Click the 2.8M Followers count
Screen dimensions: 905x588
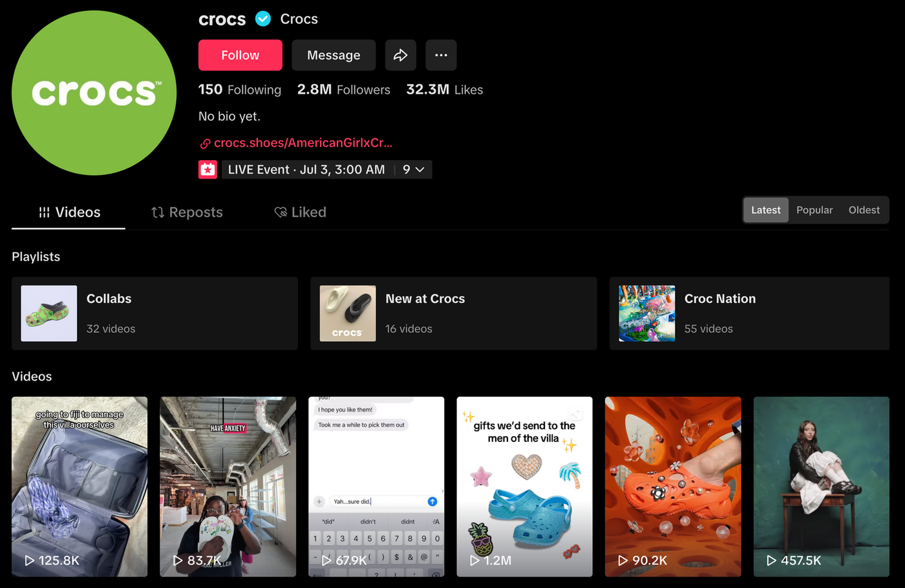point(344,90)
